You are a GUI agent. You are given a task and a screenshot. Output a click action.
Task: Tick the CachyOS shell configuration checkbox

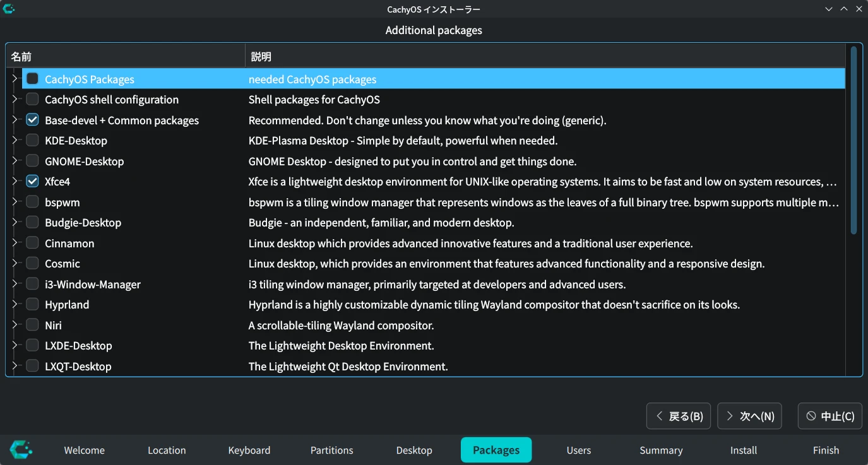click(x=32, y=99)
